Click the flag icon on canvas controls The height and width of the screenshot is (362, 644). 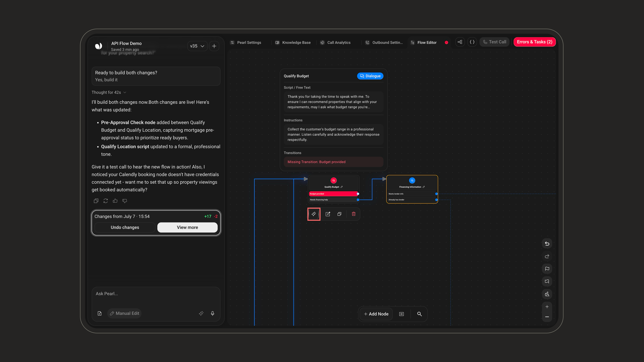coord(547,269)
